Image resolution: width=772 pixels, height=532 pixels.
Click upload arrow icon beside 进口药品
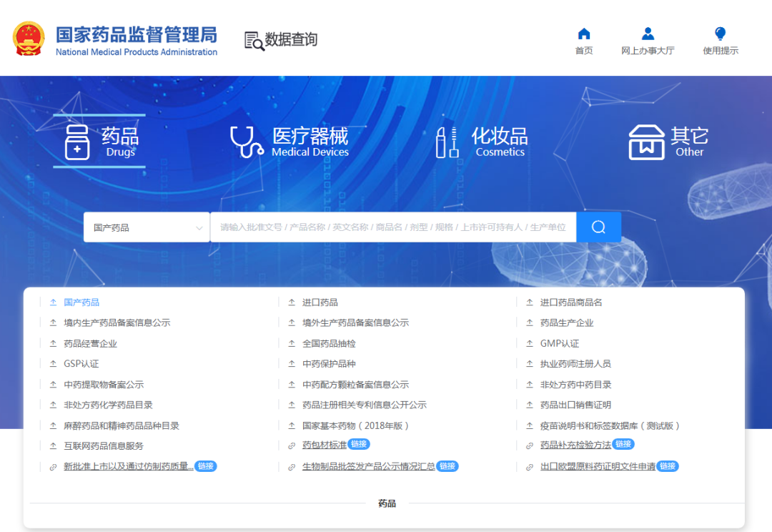tap(292, 302)
